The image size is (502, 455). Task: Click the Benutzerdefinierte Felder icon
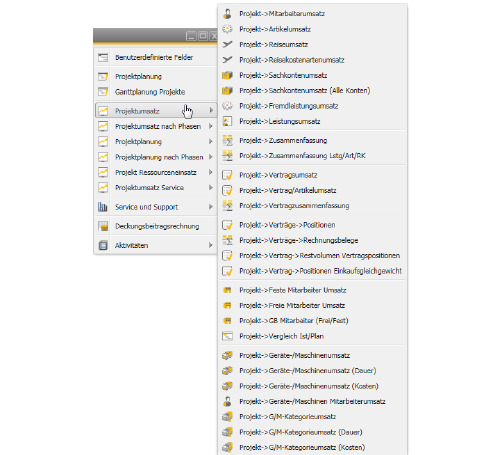[103, 58]
